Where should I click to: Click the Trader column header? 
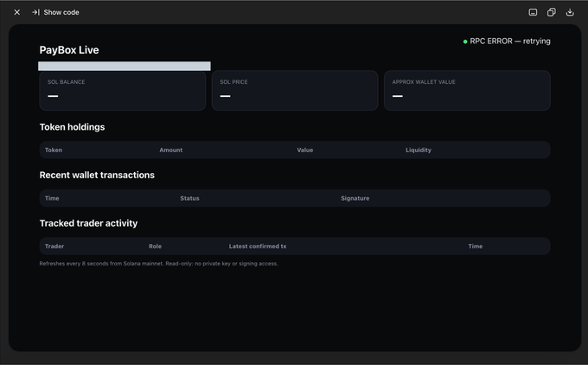(54, 247)
